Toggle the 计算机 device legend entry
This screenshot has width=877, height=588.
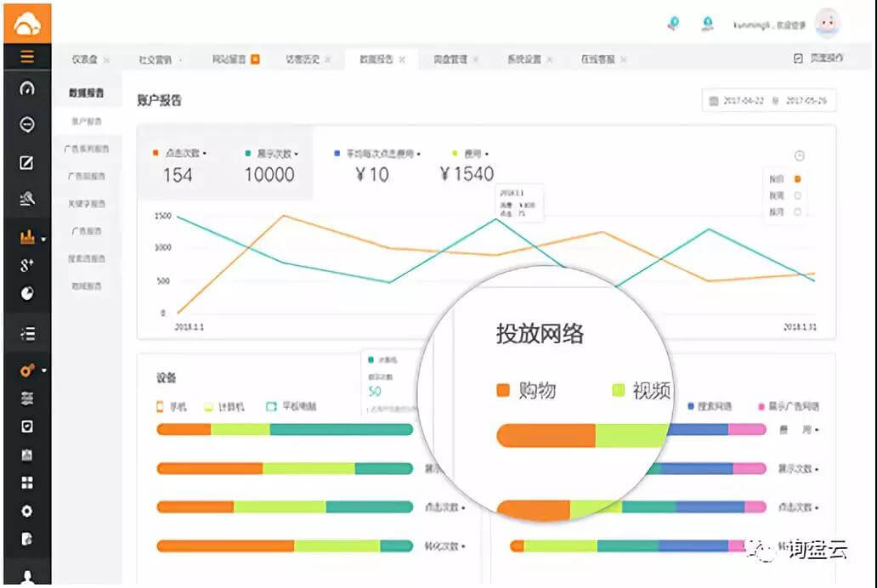[224, 407]
